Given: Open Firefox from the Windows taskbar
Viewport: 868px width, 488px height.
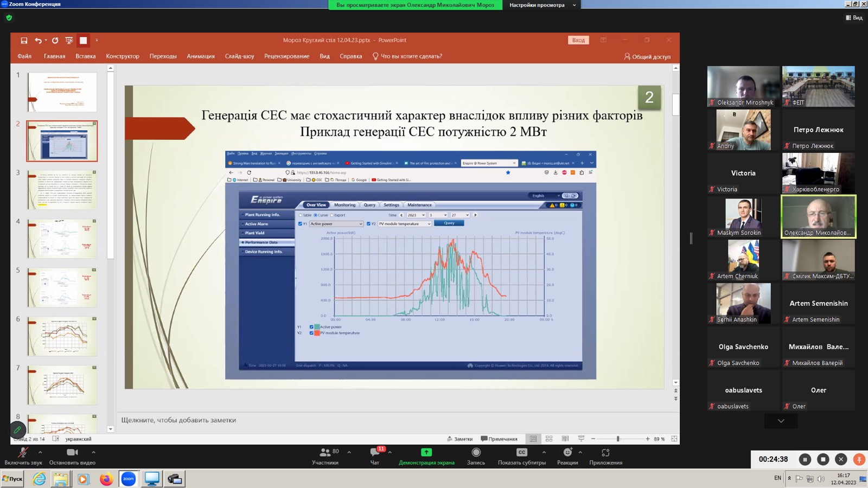Looking at the screenshot, I should click(x=106, y=479).
